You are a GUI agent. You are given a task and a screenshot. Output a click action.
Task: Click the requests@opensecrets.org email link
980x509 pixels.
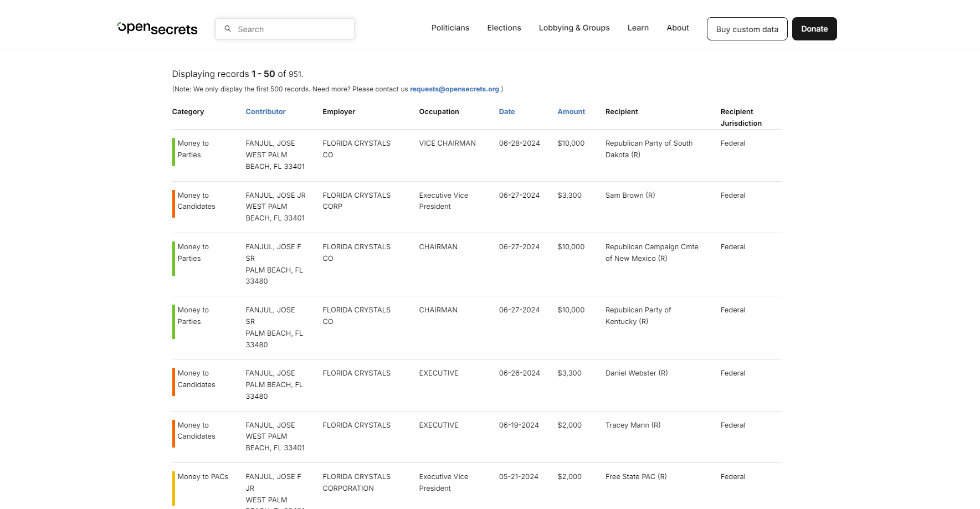click(454, 89)
